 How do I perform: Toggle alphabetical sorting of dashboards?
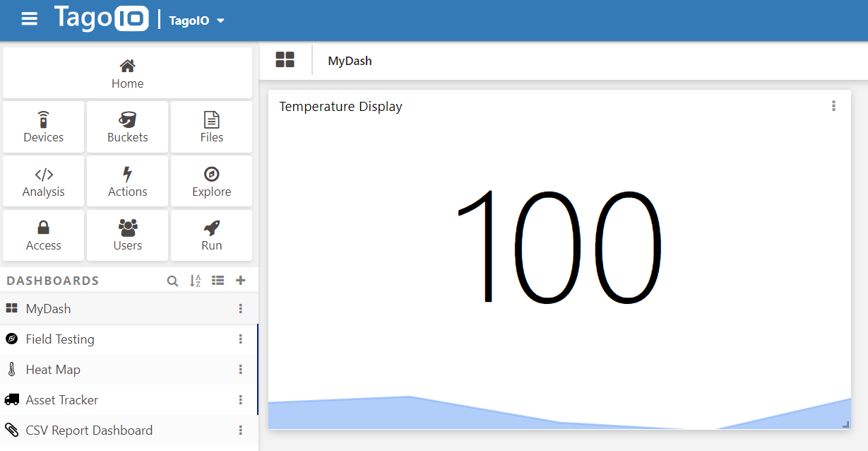[x=196, y=281]
